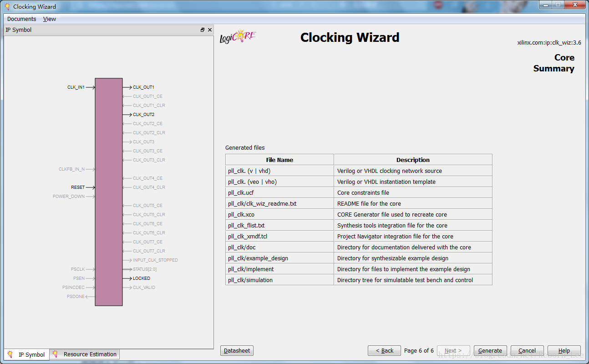Click the Clocking Wizard title bar icon
The width and height of the screenshot is (589, 364).
tap(7, 6)
